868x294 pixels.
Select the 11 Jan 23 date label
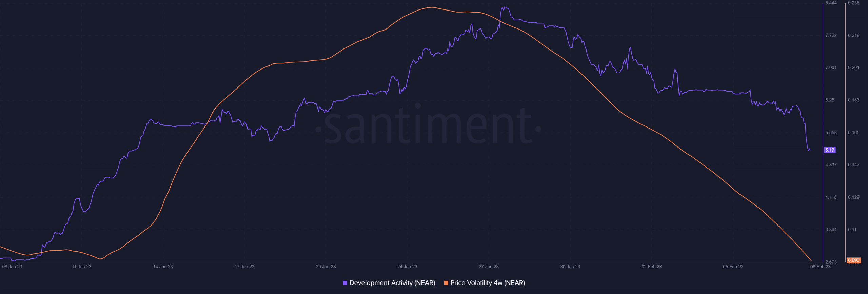point(81,267)
